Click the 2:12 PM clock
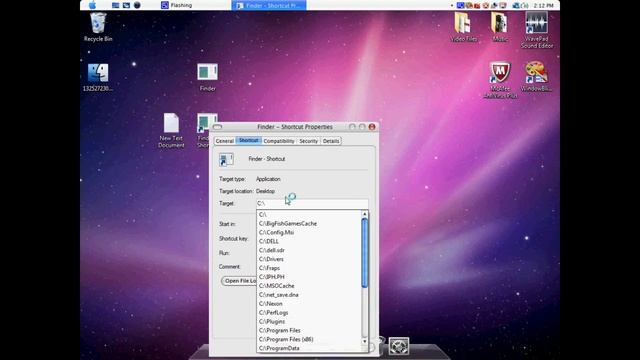Image resolution: width=640 pixels, height=360 pixels. (x=544, y=5)
